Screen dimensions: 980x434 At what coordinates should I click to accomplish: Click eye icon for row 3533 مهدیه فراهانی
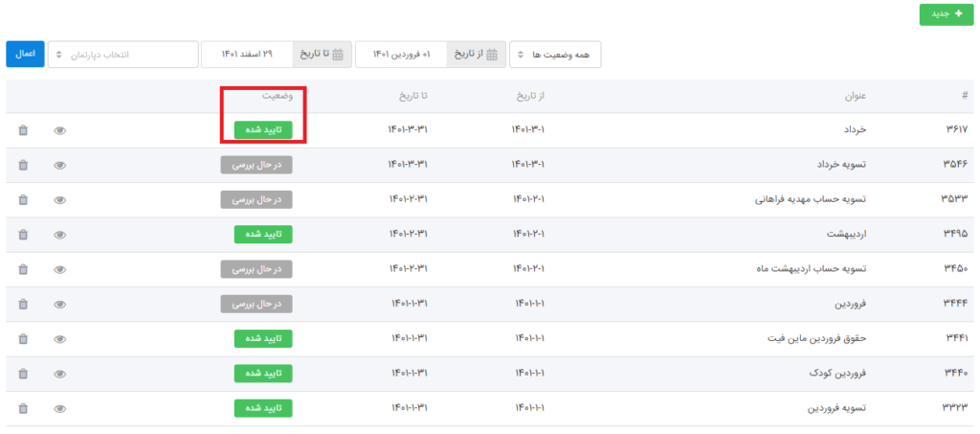click(x=59, y=199)
